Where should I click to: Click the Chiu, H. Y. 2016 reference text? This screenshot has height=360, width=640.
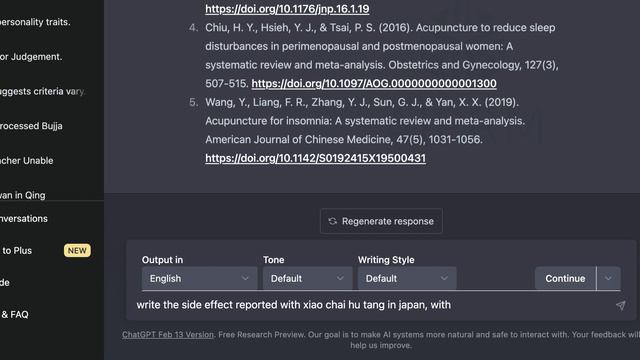(382, 56)
